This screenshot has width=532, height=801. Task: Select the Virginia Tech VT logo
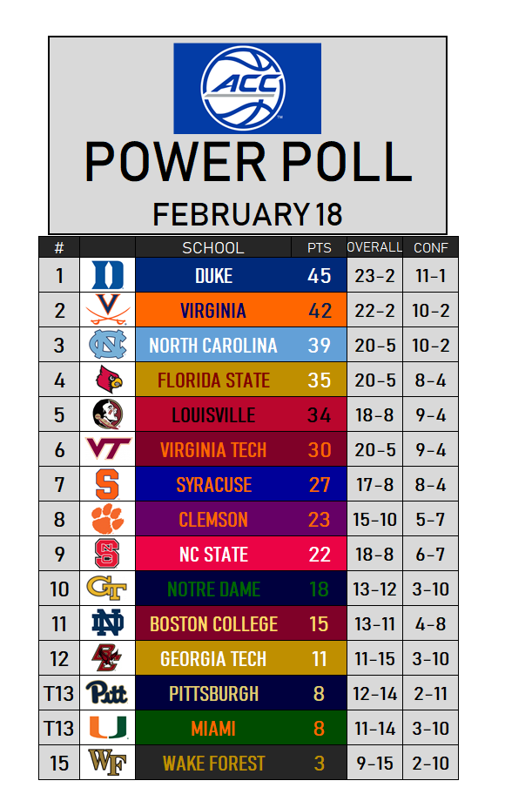pos(108,449)
